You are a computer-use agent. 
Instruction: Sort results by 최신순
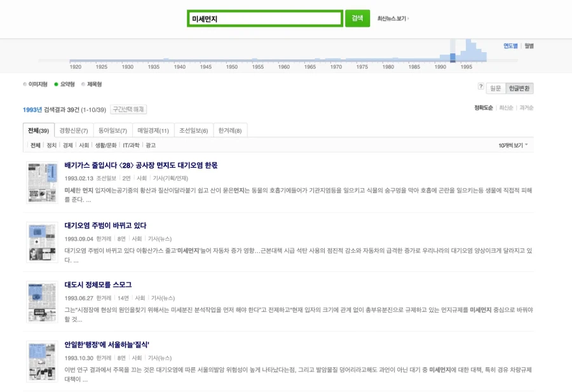(x=505, y=107)
